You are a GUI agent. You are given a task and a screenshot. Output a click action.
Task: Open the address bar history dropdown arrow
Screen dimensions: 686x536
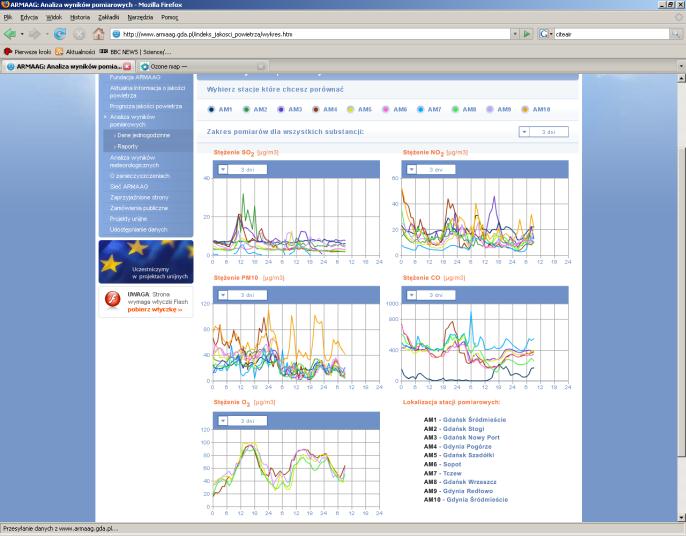point(515,34)
